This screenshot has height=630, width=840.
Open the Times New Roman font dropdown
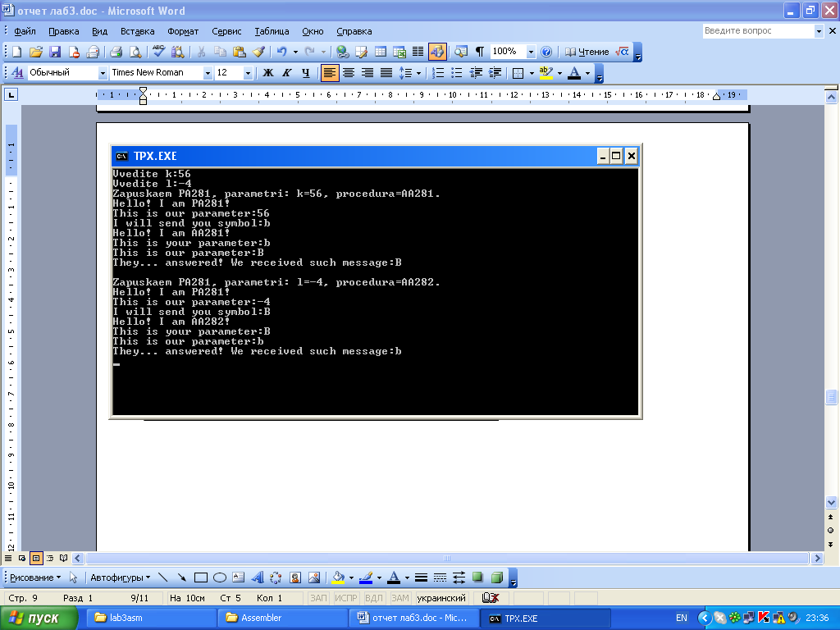coord(208,73)
